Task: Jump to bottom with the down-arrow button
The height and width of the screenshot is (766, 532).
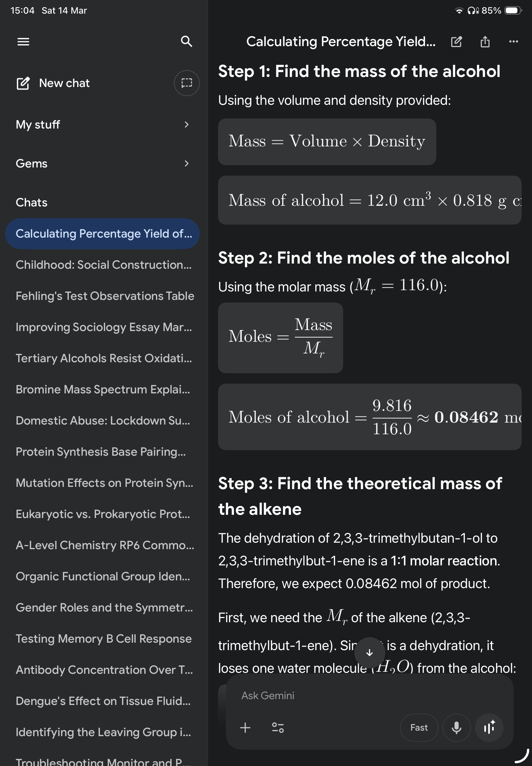Action: [x=369, y=653]
